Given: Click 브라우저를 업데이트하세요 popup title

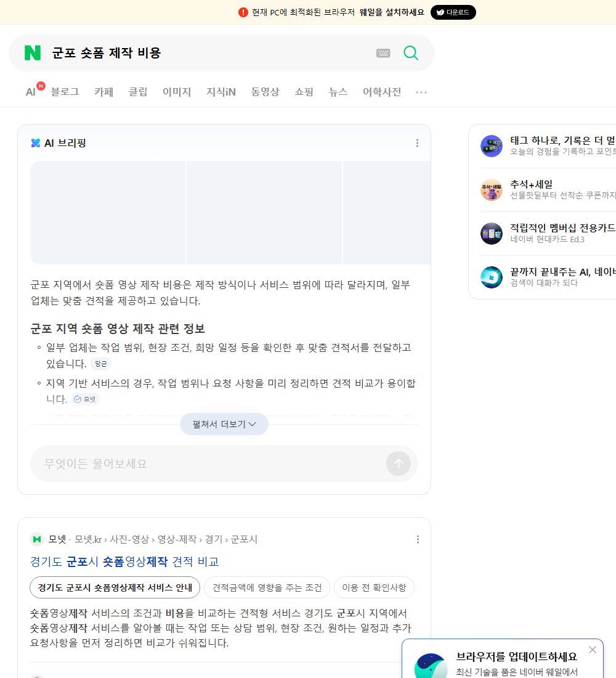Looking at the screenshot, I should [x=517, y=656].
